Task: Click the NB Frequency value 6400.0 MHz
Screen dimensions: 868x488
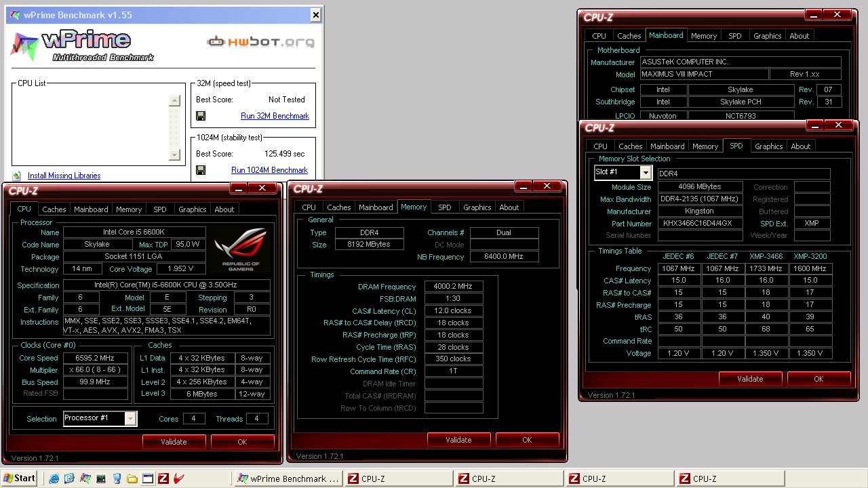Action: pyautogui.click(x=504, y=257)
